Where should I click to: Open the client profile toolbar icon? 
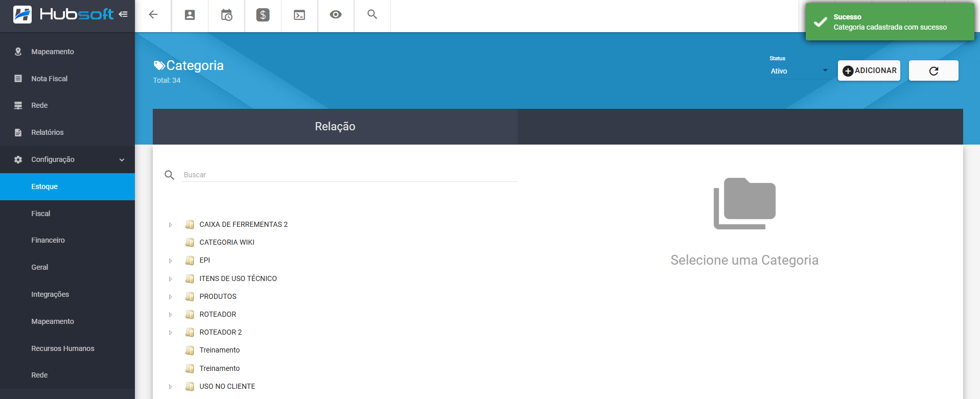(x=190, y=15)
